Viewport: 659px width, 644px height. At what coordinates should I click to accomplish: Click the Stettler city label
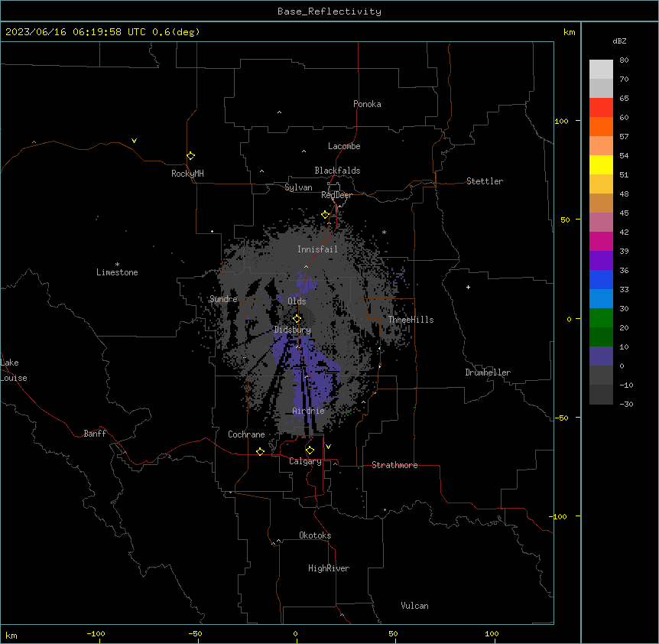click(485, 181)
